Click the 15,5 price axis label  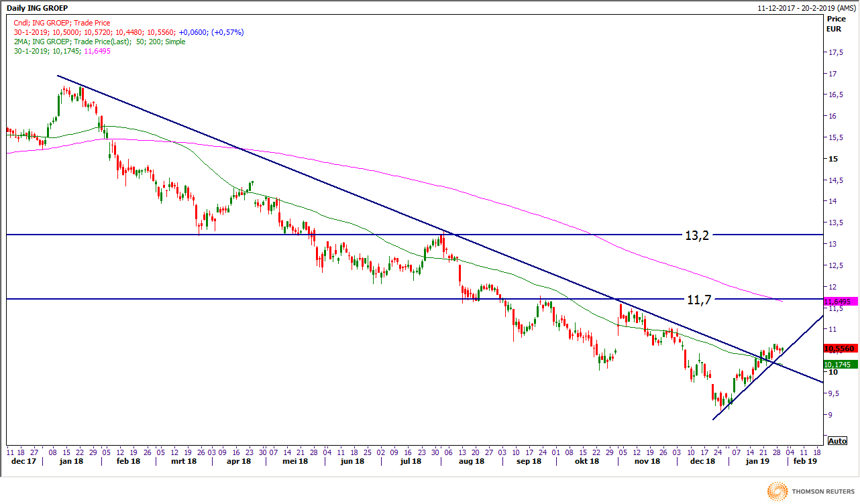pyautogui.click(x=835, y=138)
